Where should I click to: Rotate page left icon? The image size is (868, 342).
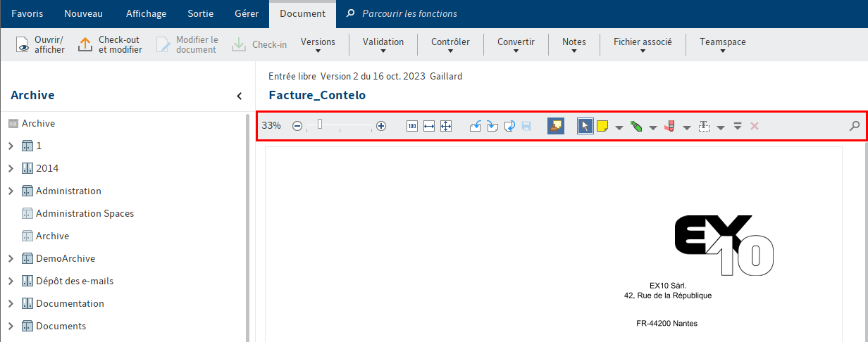476,126
